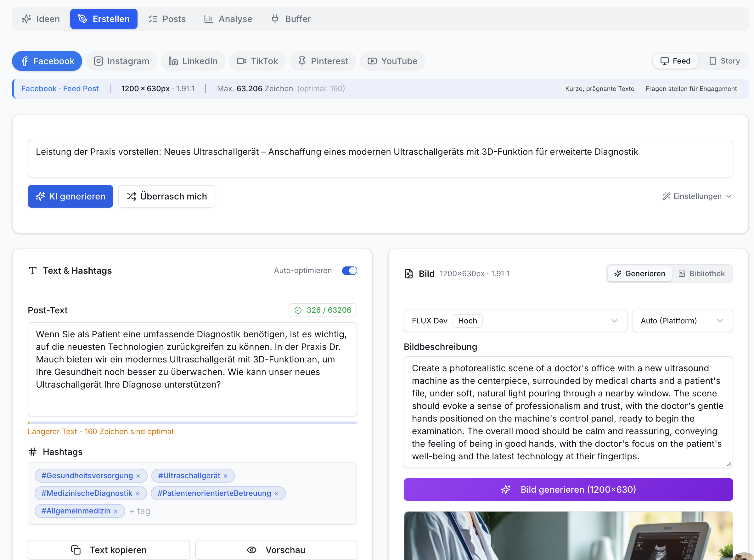Switch format to Story
This screenshot has height=560, width=754.
(724, 61)
